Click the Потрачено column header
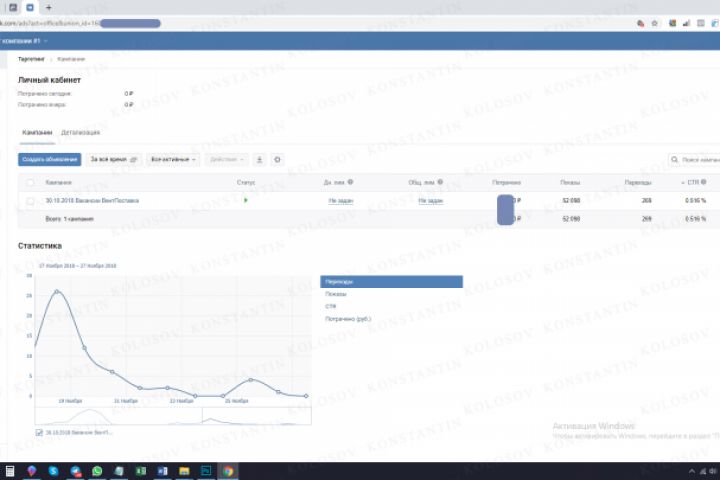 coord(506,182)
